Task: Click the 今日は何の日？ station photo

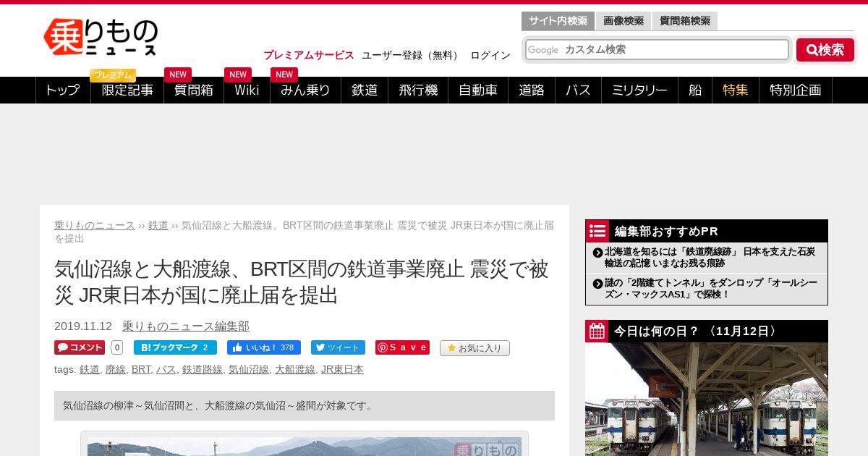Action: 707,400
